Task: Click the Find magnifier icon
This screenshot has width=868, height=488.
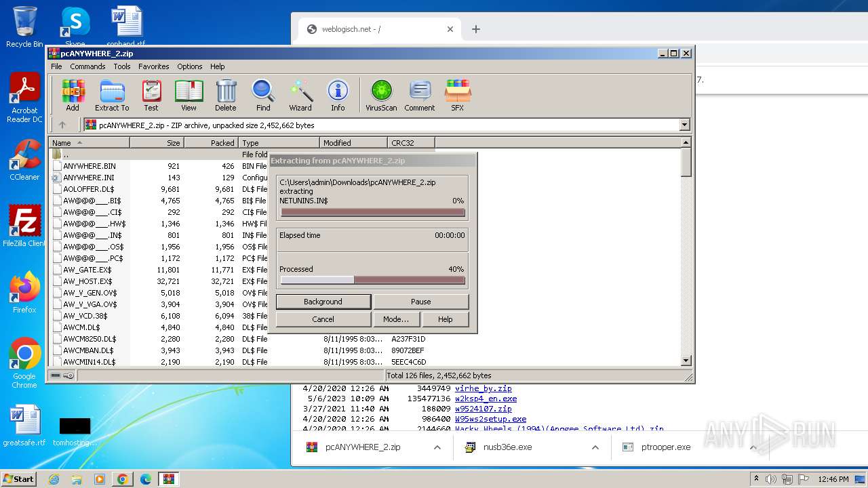Action: point(263,95)
